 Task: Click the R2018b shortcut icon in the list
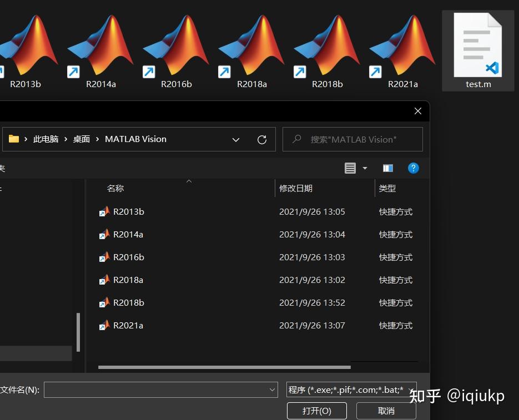(104, 303)
